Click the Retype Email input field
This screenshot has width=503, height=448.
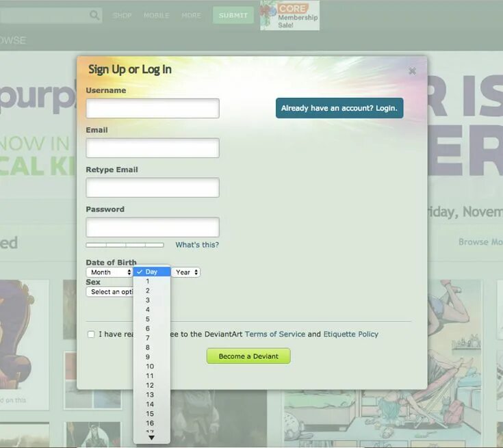point(153,187)
